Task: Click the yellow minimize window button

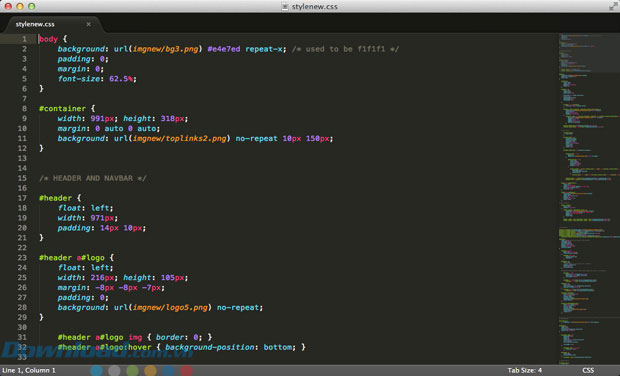Action: click(x=20, y=6)
